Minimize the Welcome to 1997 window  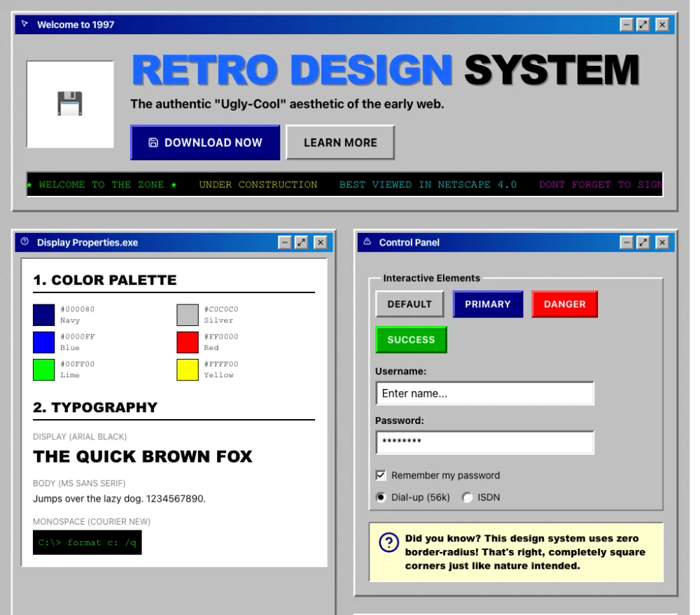tap(626, 24)
